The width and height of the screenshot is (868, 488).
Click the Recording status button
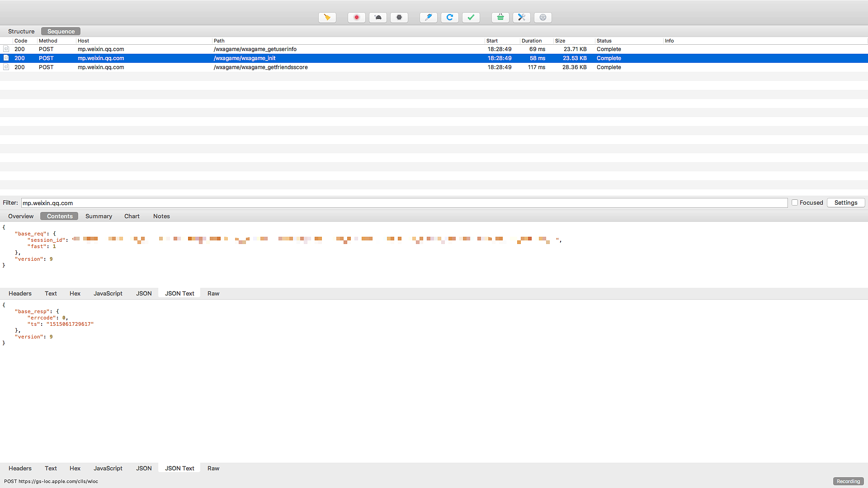click(848, 481)
